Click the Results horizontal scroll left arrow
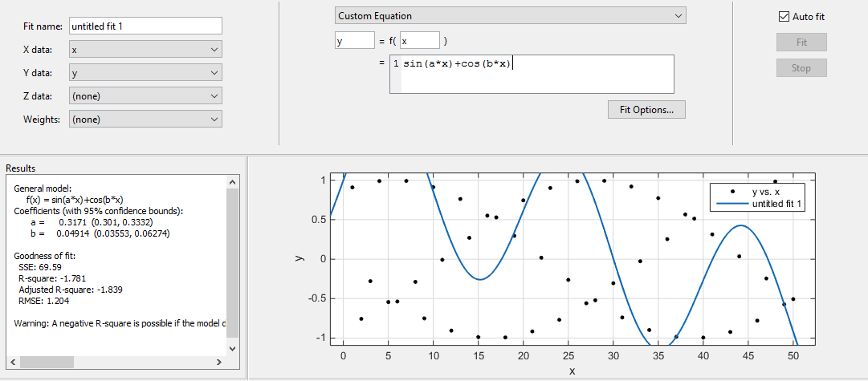Screen dimensions: 868x381 pyautogui.click(x=14, y=363)
